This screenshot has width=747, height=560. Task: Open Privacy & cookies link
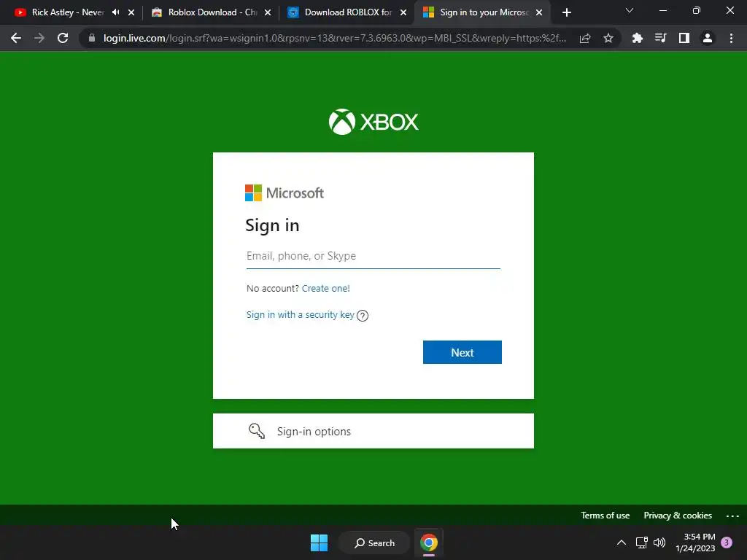(678, 516)
